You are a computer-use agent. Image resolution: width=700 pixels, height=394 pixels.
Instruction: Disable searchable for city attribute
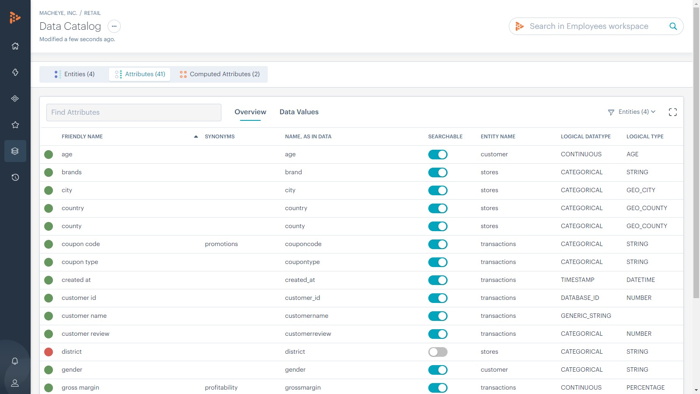coord(438,190)
